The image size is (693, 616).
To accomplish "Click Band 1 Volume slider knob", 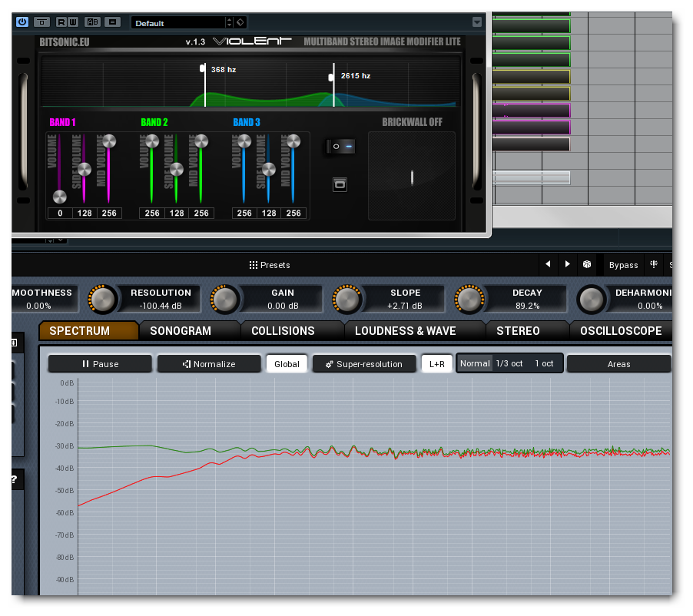I will (60, 197).
